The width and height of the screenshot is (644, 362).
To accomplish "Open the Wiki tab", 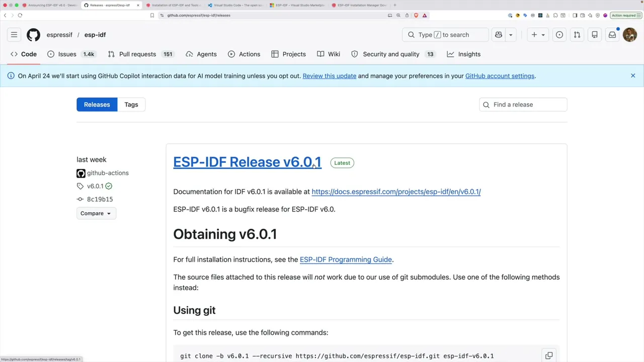I will pyautogui.click(x=329, y=54).
